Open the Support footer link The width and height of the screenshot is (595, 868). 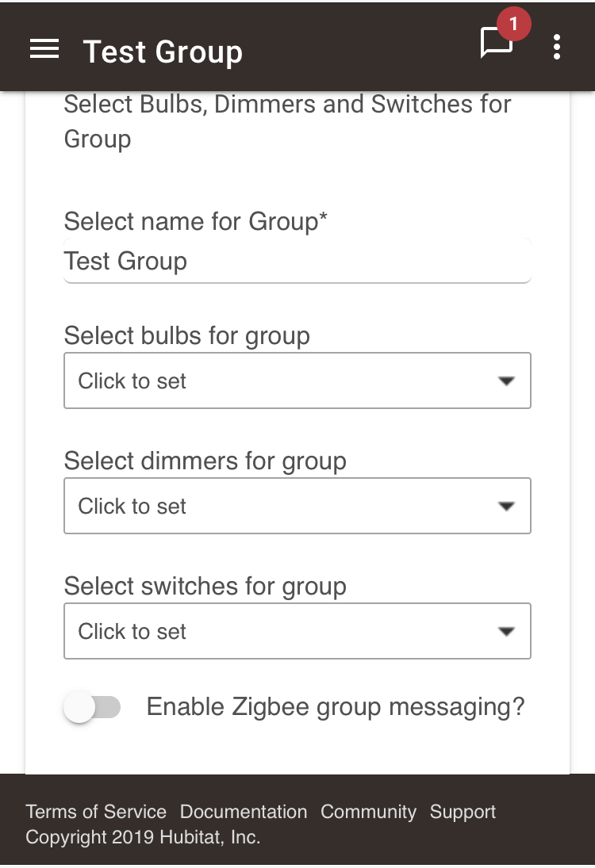[463, 812]
